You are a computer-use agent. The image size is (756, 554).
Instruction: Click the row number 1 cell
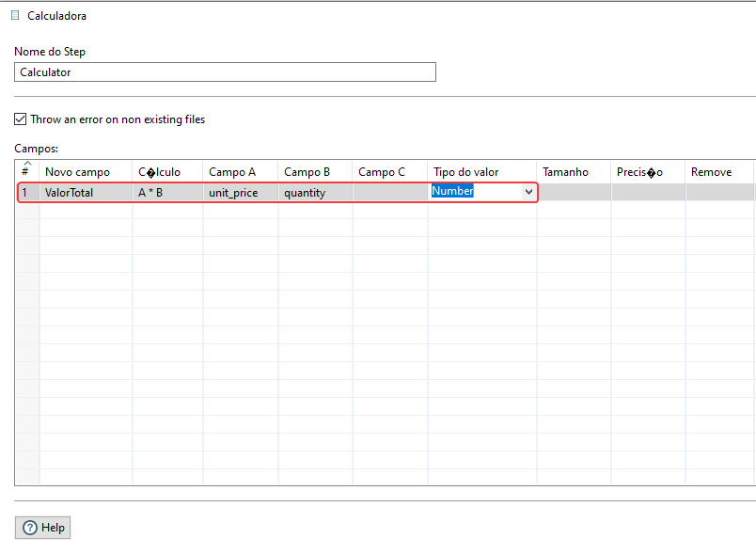pos(28,193)
